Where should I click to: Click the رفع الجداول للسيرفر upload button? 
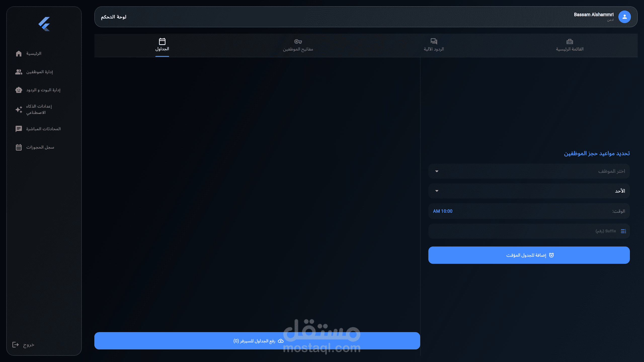coord(257,341)
